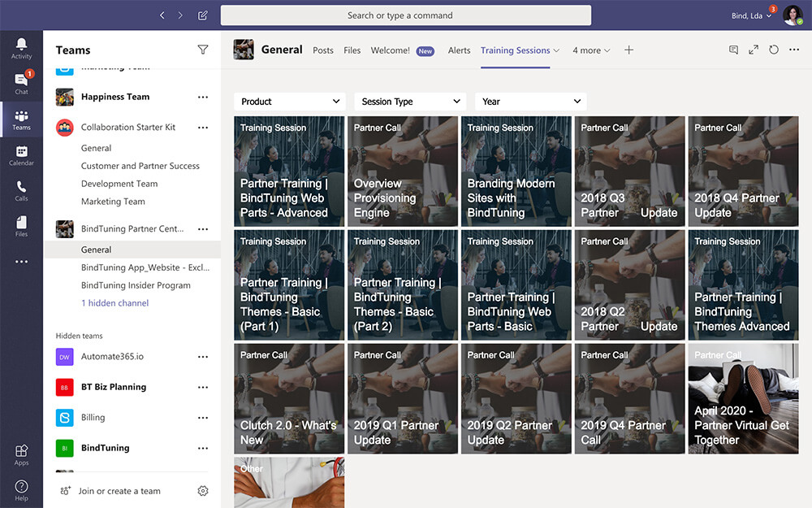The image size is (812, 508).
Task: Open the Development Team channel
Action: coord(119,184)
